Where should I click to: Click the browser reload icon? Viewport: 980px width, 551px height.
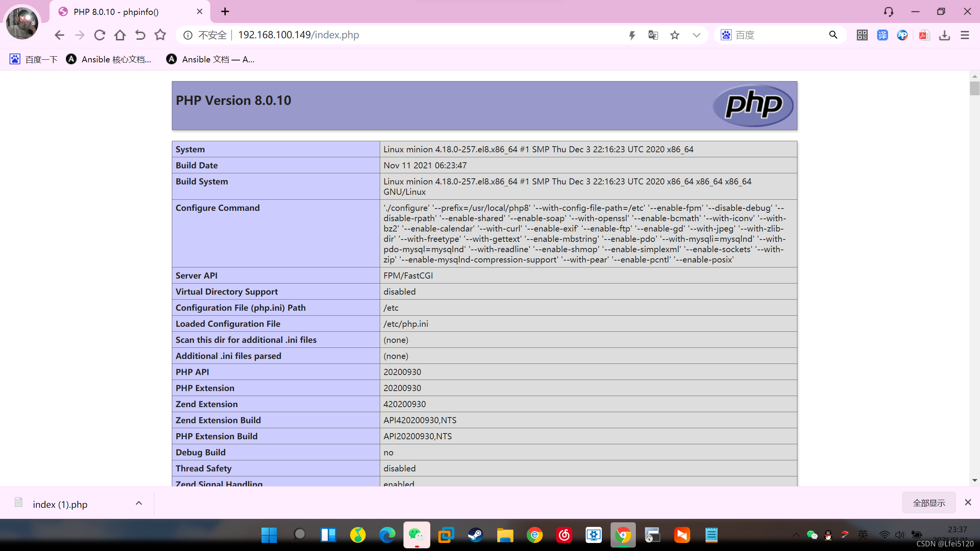[x=100, y=35]
